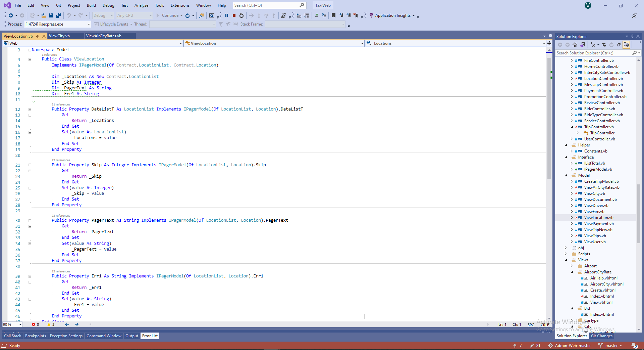Viewport: 644px width, 350px height.
Task: Open the Breakpoints tab
Action: (36, 336)
